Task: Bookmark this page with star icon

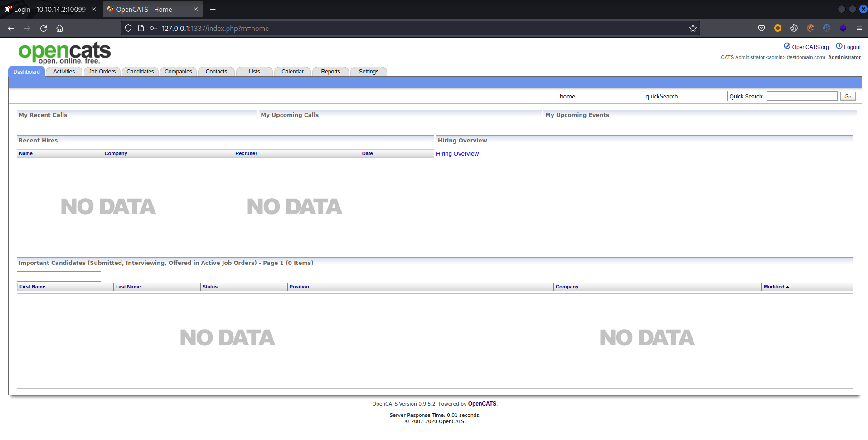Action: click(x=693, y=29)
